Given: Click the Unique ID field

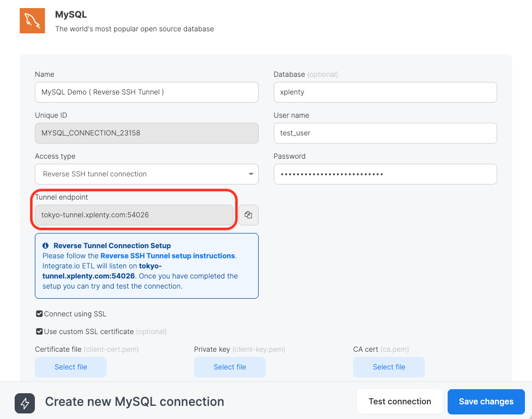Looking at the screenshot, I should pos(147,133).
